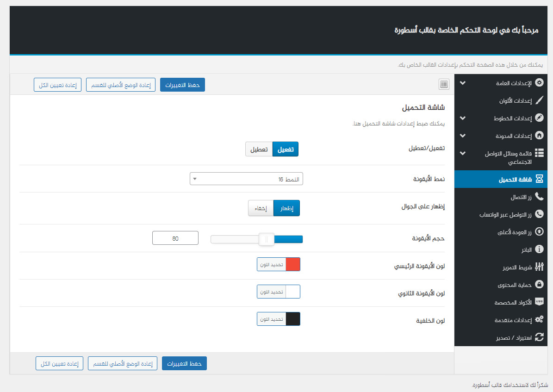The width and height of the screenshot is (553, 392).
Task: Click the Import / Export refresh icon
Action: click(x=539, y=337)
